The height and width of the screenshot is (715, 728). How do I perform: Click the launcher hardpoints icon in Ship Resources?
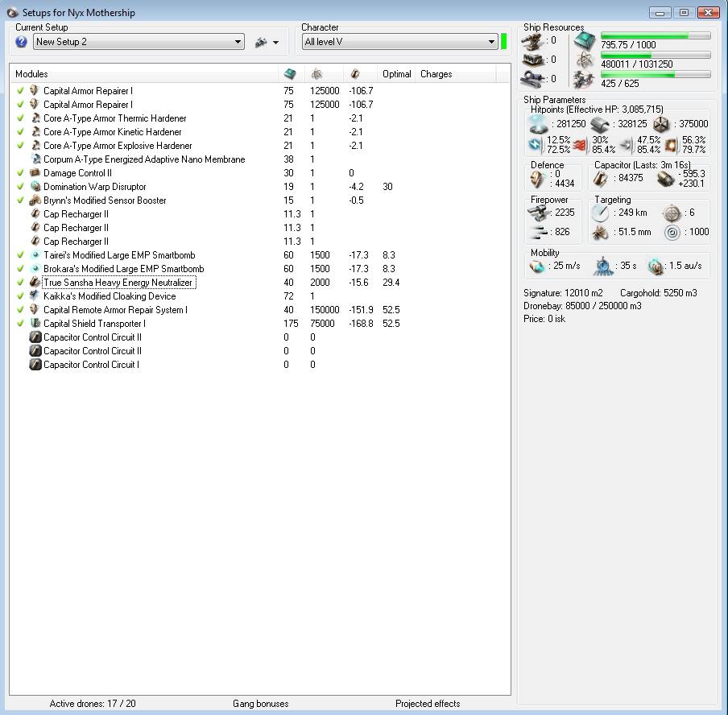(x=532, y=60)
